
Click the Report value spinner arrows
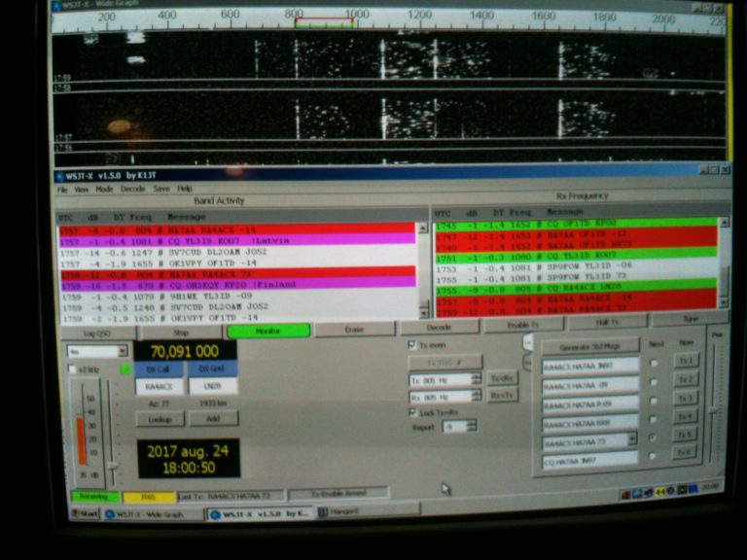[473, 426]
